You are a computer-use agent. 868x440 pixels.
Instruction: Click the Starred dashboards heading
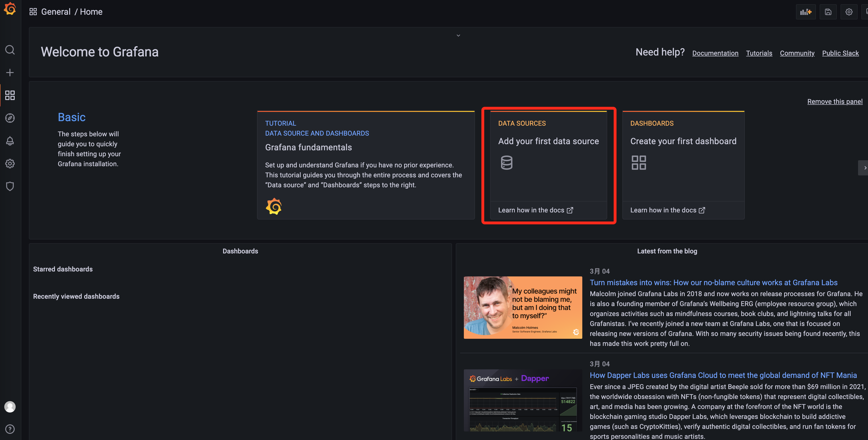(63, 269)
